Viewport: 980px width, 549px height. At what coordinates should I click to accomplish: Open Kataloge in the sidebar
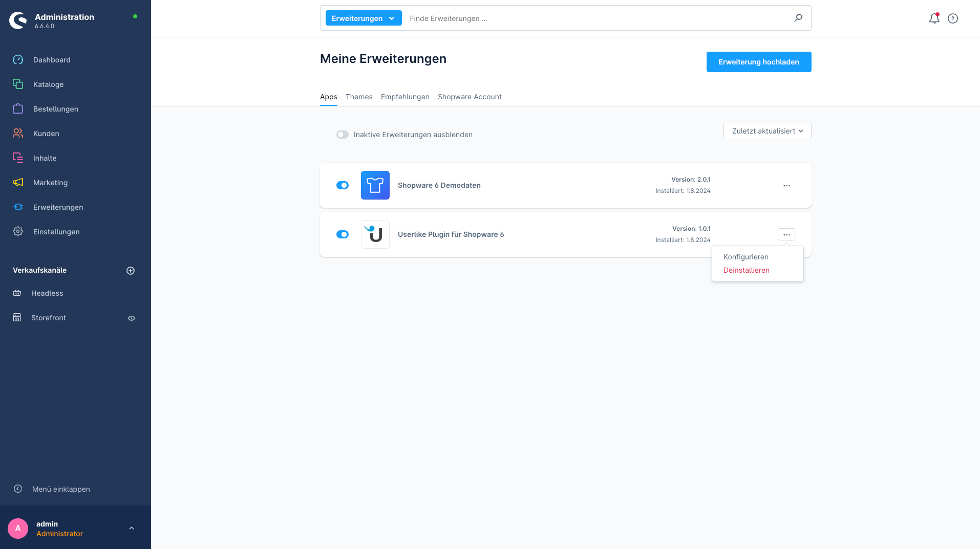tap(49, 84)
